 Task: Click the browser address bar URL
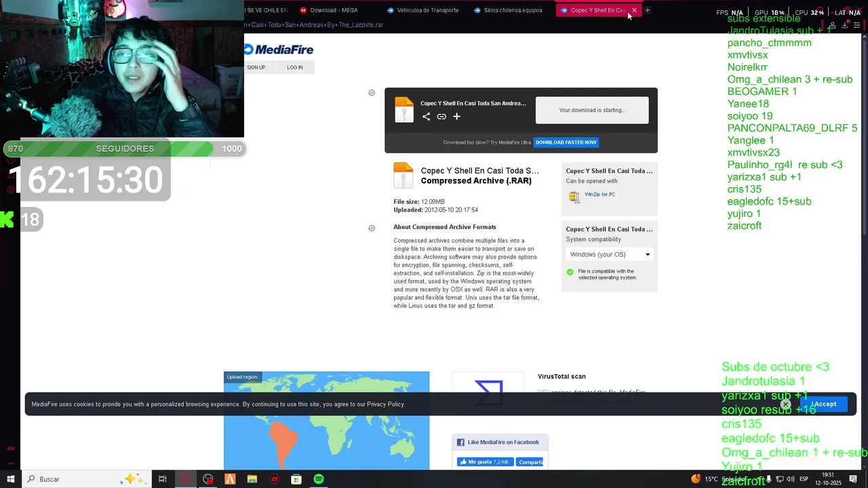pos(314,25)
